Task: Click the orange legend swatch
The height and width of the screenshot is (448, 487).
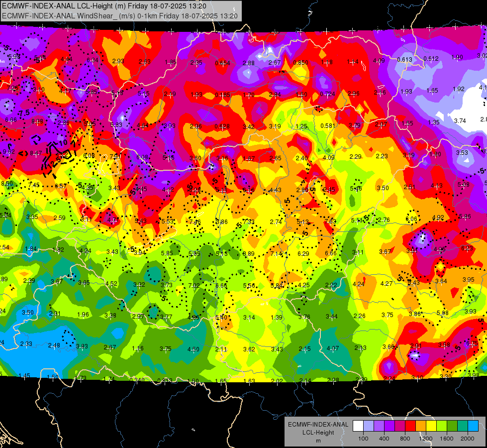Action: point(421,426)
